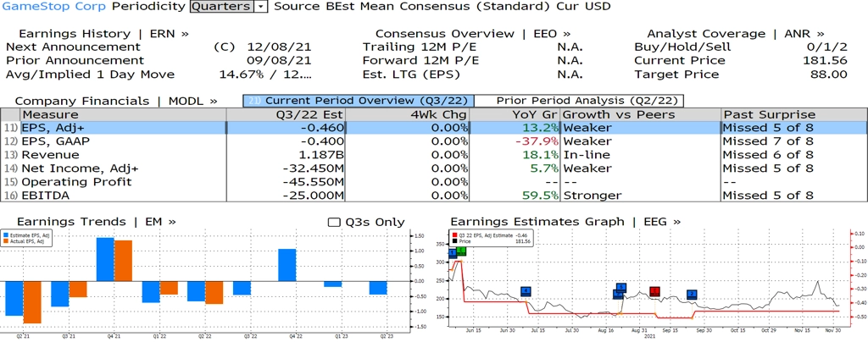The height and width of the screenshot is (342, 868).
Task: Click the red event marker on estimates graph
Action: 655,292
